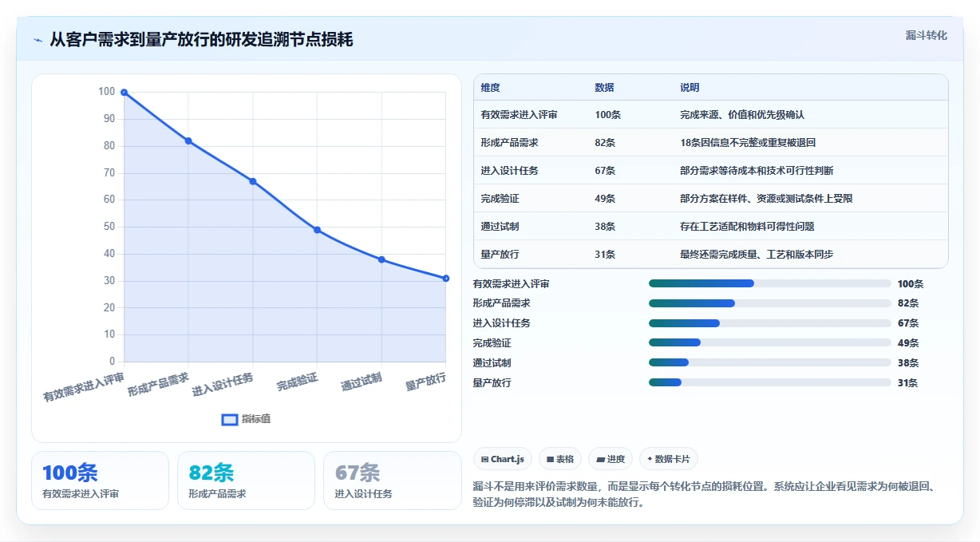Click the 通过试制 data point at 38

click(x=381, y=259)
